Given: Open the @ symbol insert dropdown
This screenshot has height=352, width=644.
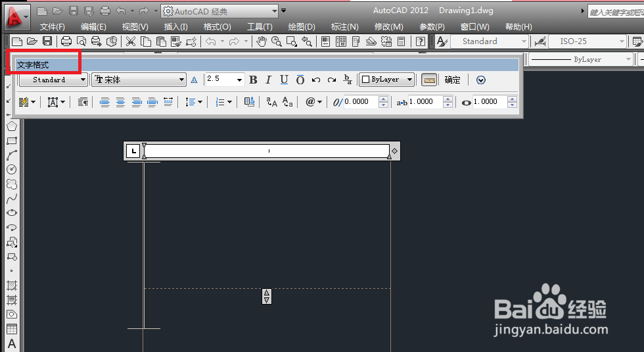Looking at the screenshot, I should 313,102.
